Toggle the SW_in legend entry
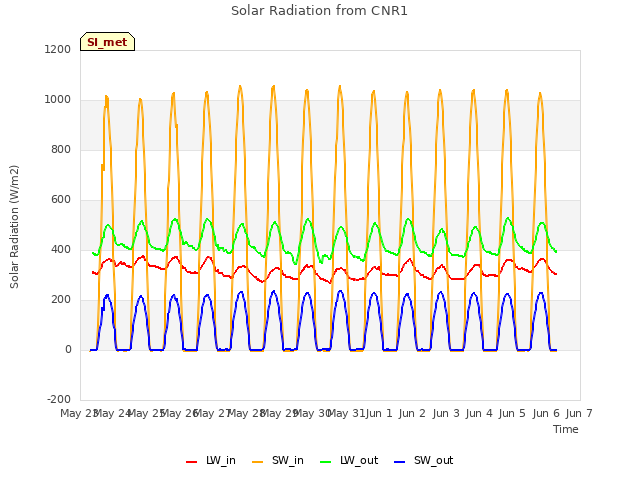The image size is (640, 480). pyautogui.click(x=278, y=460)
